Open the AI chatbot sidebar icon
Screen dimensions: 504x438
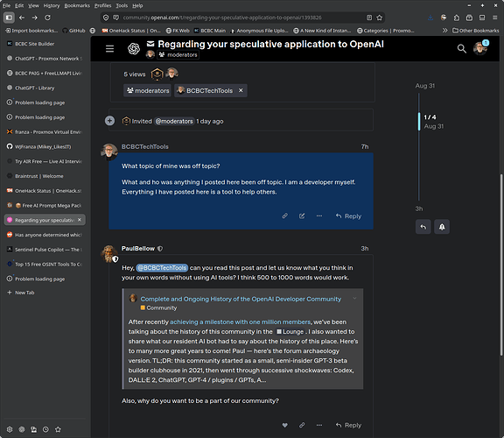coord(22,429)
